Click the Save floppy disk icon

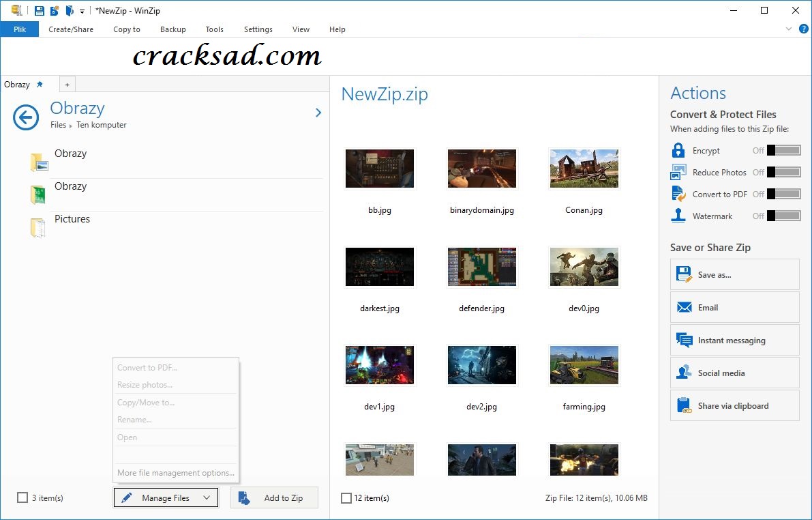click(40, 10)
